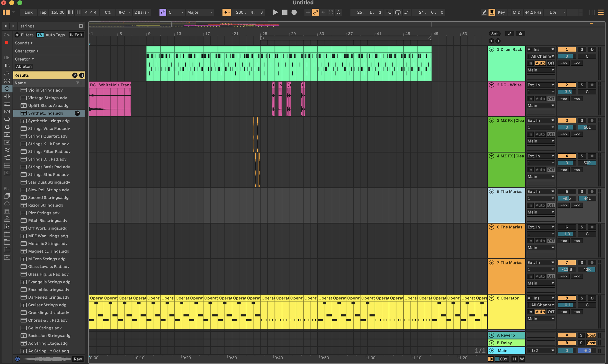Disable track 3 MZ FX activator

567,120
